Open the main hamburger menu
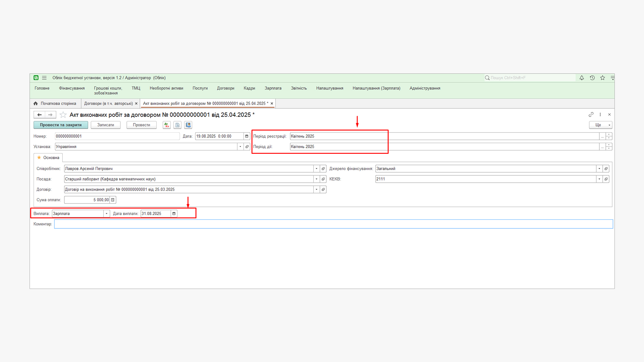Screen dimensions: 644x362 [x=44, y=78]
